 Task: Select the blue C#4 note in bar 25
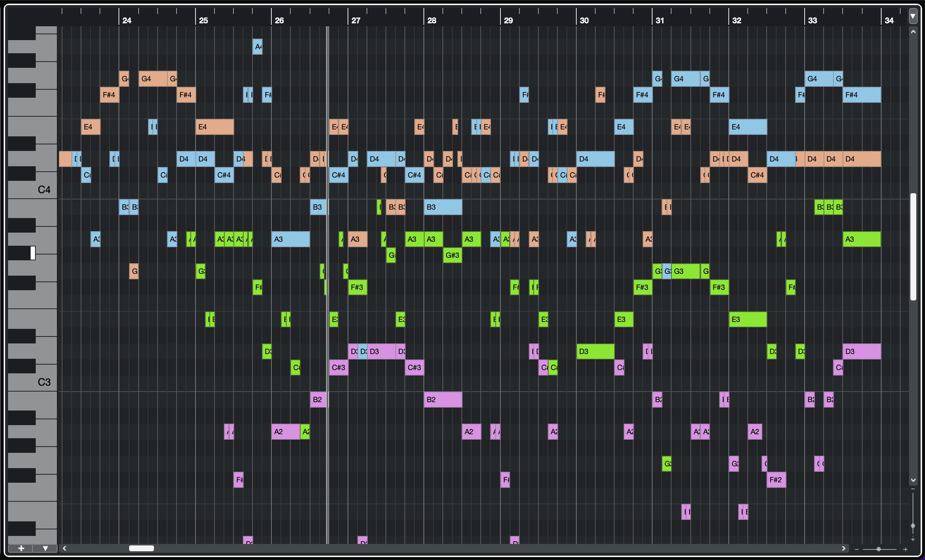click(x=224, y=175)
